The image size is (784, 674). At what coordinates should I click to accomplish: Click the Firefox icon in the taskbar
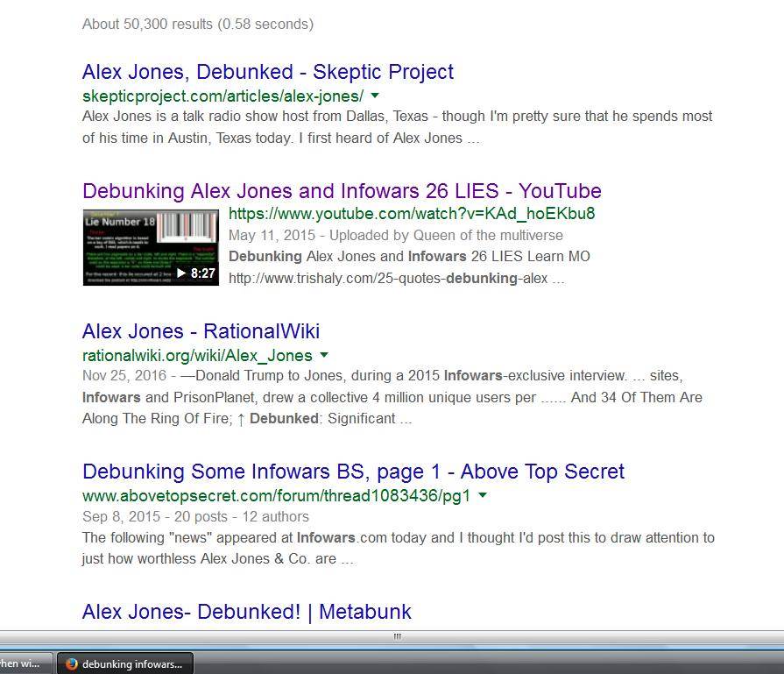tap(72, 663)
